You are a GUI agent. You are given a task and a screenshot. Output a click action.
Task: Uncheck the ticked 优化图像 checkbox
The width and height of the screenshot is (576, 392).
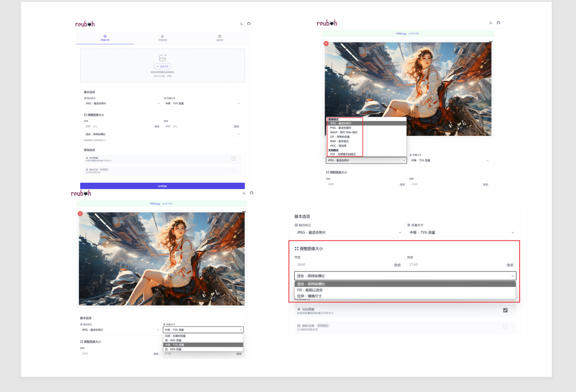pos(505,310)
